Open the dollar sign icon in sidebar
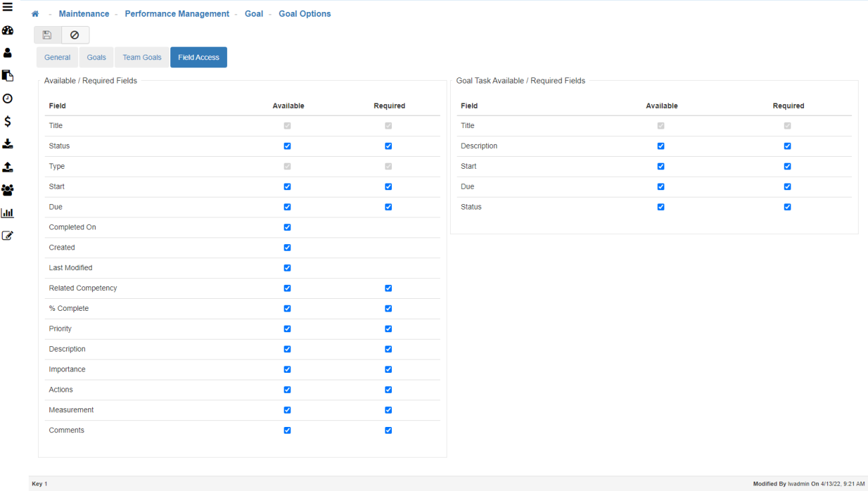 [7, 121]
